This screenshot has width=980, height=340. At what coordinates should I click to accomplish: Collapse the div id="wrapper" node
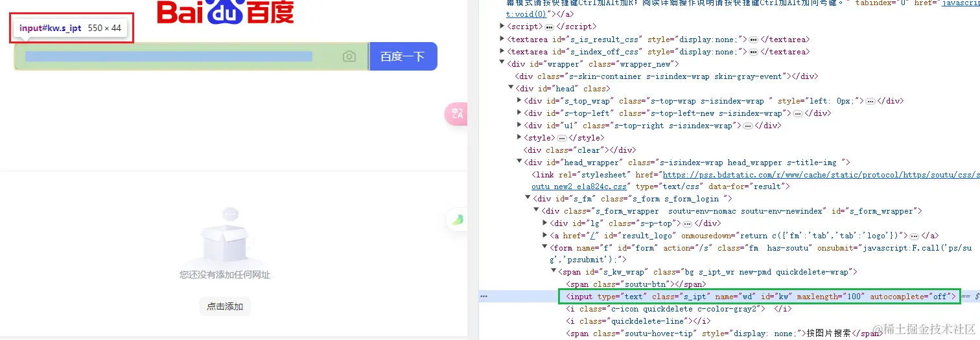coord(502,63)
